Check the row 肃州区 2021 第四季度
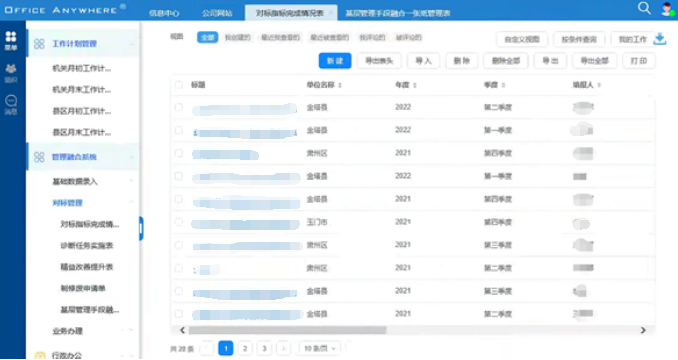The width and height of the screenshot is (678, 360). 179,153
